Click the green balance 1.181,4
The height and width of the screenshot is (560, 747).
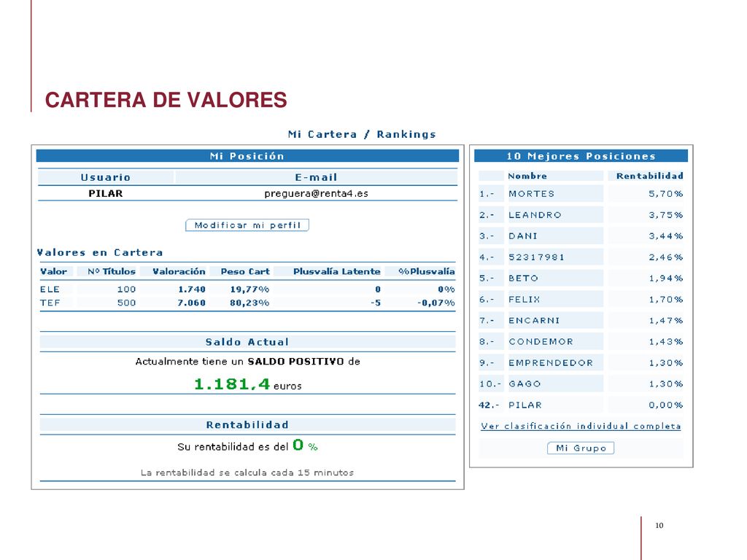click(232, 384)
